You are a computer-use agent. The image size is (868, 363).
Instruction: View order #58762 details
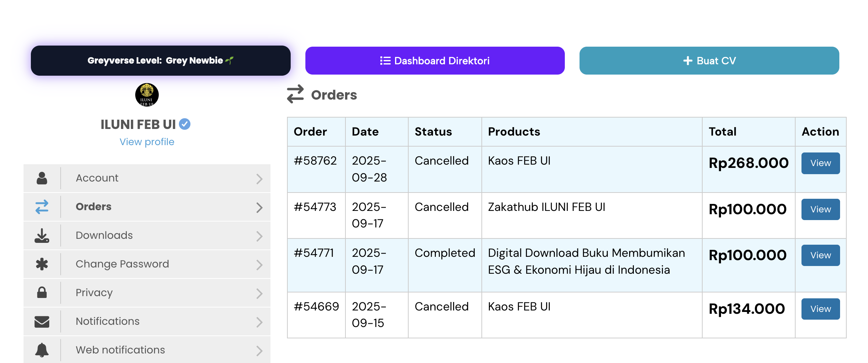tap(820, 163)
